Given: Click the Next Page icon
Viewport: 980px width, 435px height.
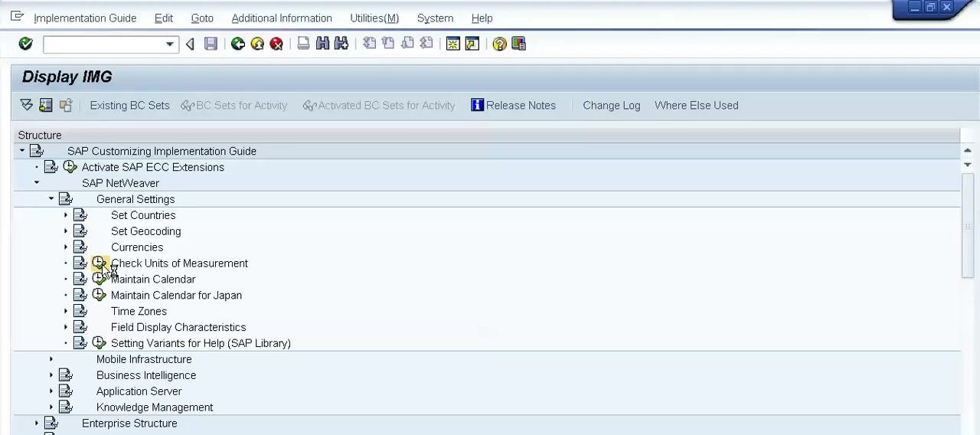Looking at the screenshot, I should pyautogui.click(x=407, y=44).
